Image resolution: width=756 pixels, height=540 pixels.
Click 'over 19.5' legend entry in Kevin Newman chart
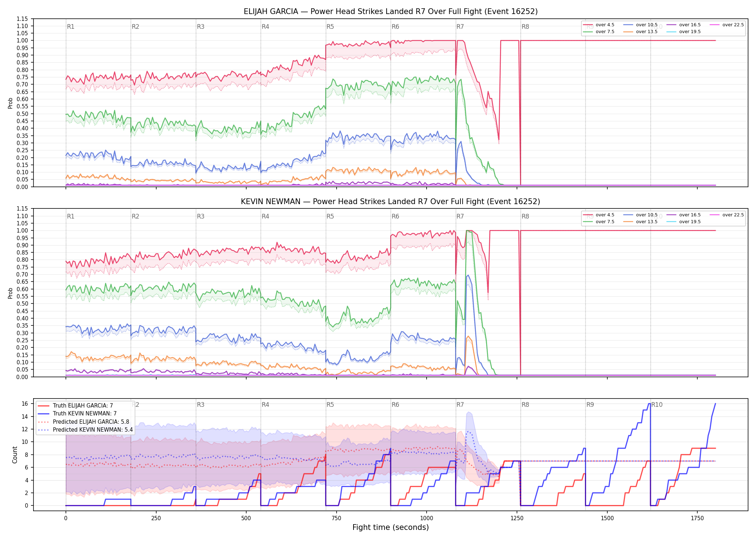click(x=684, y=222)
